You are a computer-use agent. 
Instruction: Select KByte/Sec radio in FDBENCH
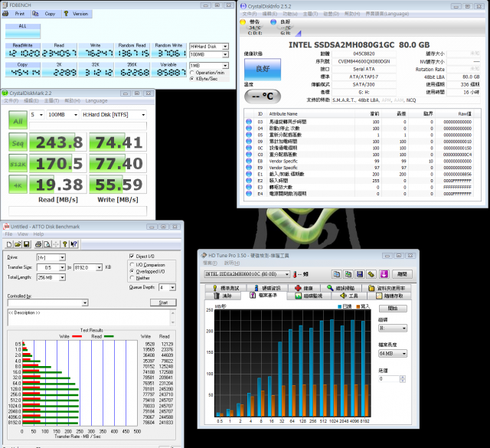(x=192, y=79)
